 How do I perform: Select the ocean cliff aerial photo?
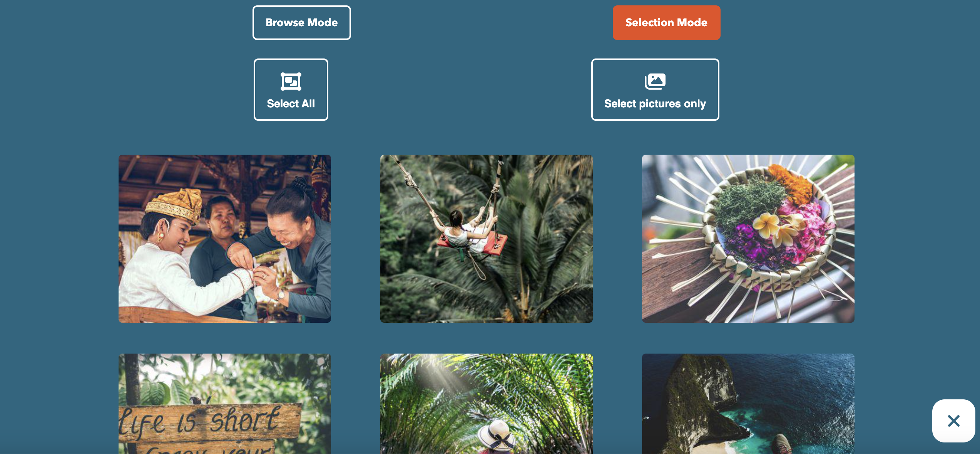point(748,403)
